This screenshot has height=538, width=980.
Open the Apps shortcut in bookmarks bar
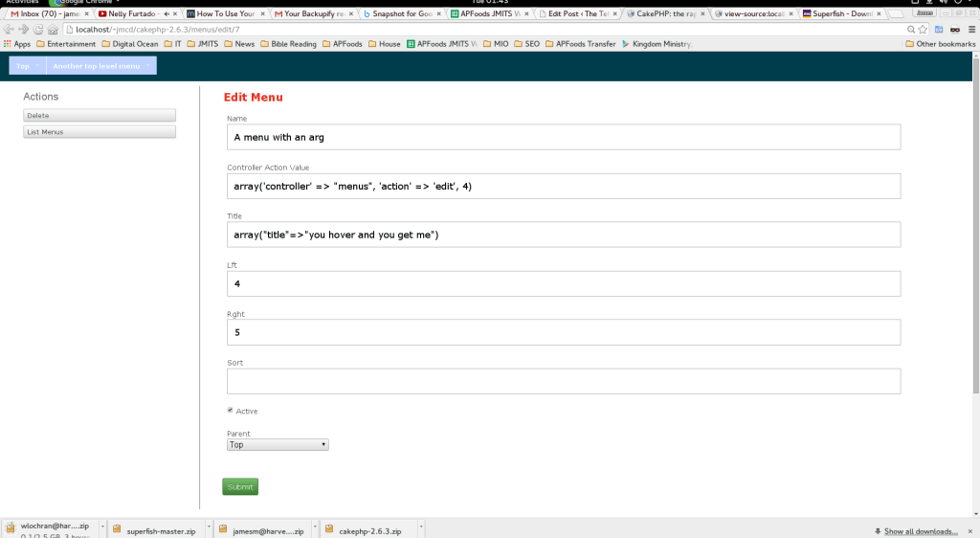[17, 44]
